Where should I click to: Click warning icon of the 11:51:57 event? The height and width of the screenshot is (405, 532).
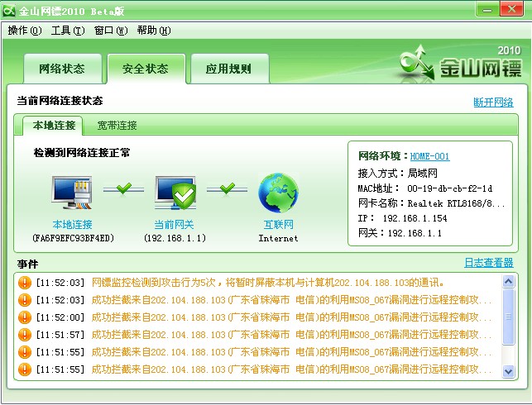pos(25,335)
